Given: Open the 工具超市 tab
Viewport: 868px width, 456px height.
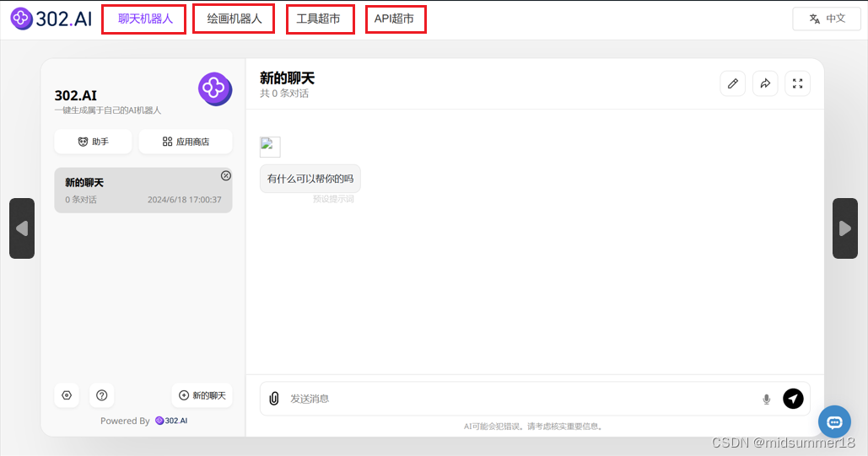Looking at the screenshot, I should [x=318, y=19].
